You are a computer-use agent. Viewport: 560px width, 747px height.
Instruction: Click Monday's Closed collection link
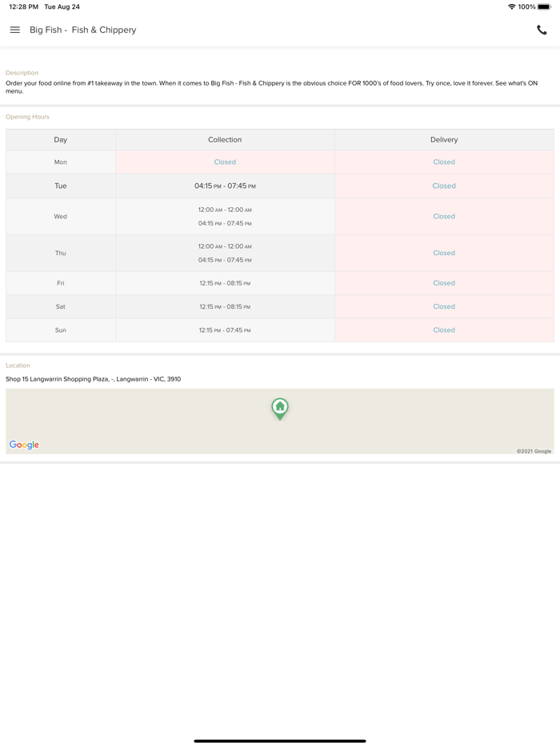tap(225, 162)
